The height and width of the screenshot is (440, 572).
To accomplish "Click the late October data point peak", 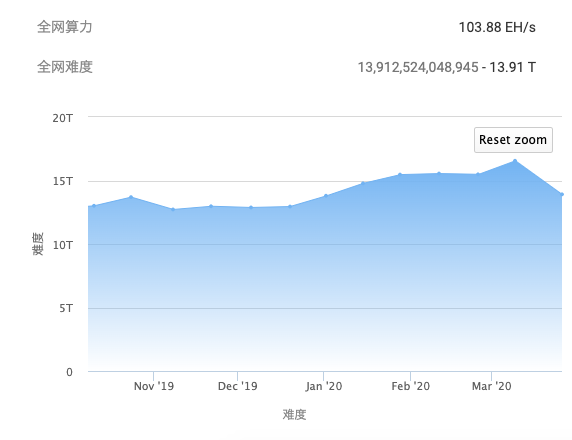I will (x=131, y=197).
